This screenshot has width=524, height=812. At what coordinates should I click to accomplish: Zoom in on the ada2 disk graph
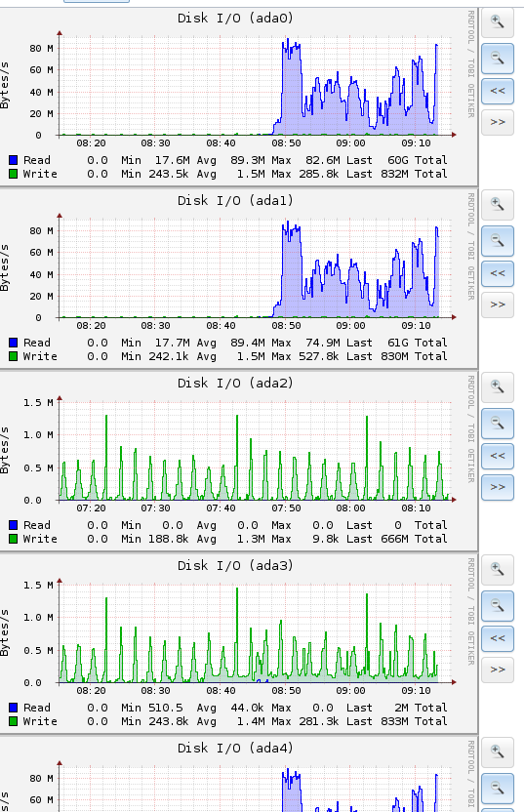pyautogui.click(x=498, y=386)
